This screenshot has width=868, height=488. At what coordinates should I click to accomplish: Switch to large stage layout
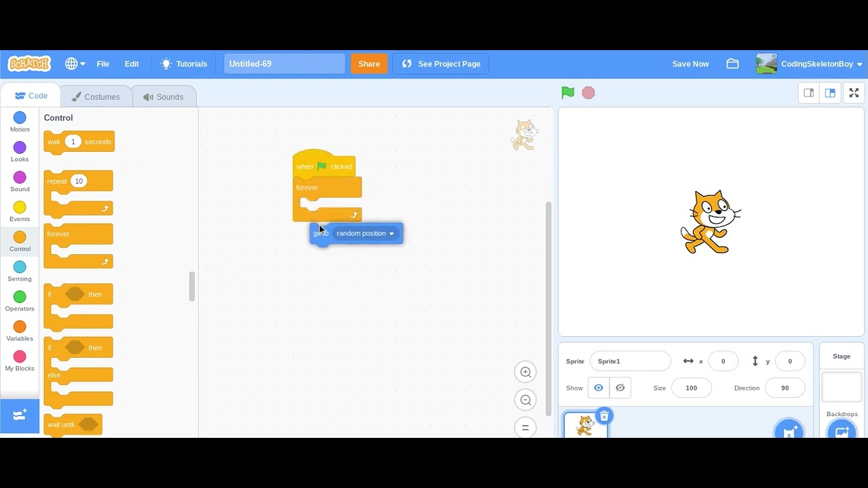(830, 93)
